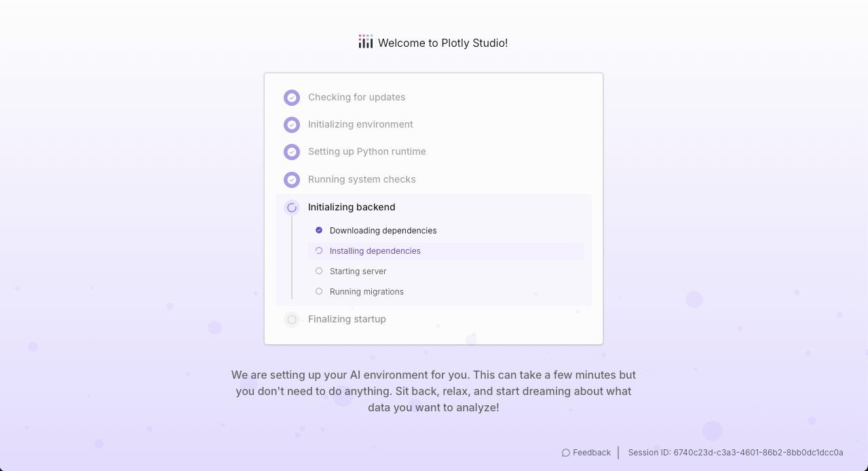
Task: Click the Checking for updates checkmark icon
Action: point(292,98)
